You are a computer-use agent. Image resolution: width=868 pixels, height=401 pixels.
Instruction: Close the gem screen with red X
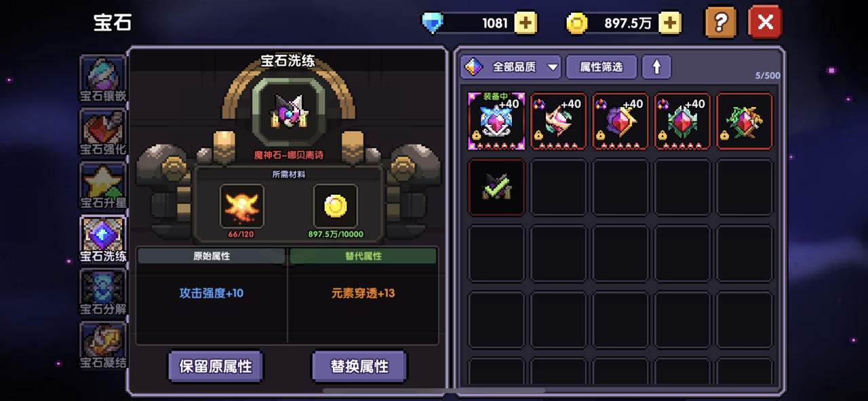tap(765, 22)
